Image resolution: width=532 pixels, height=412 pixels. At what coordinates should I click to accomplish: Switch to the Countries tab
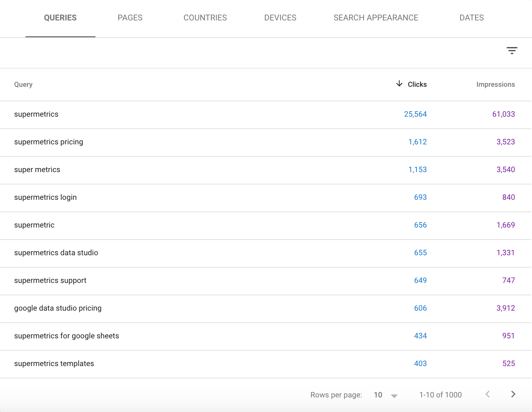[205, 18]
